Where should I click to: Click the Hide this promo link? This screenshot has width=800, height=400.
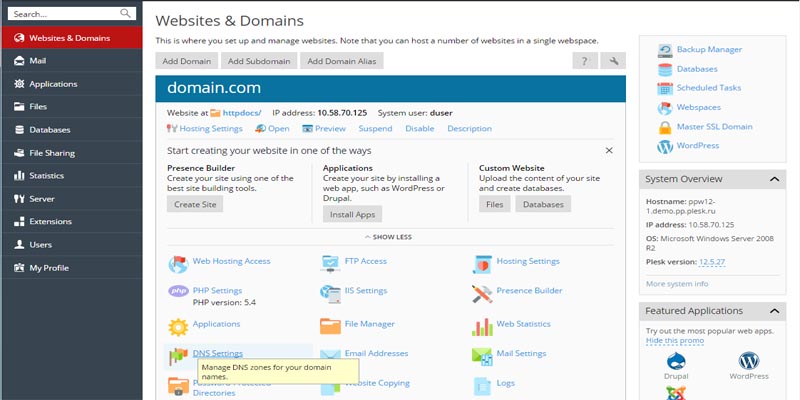pos(675,340)
